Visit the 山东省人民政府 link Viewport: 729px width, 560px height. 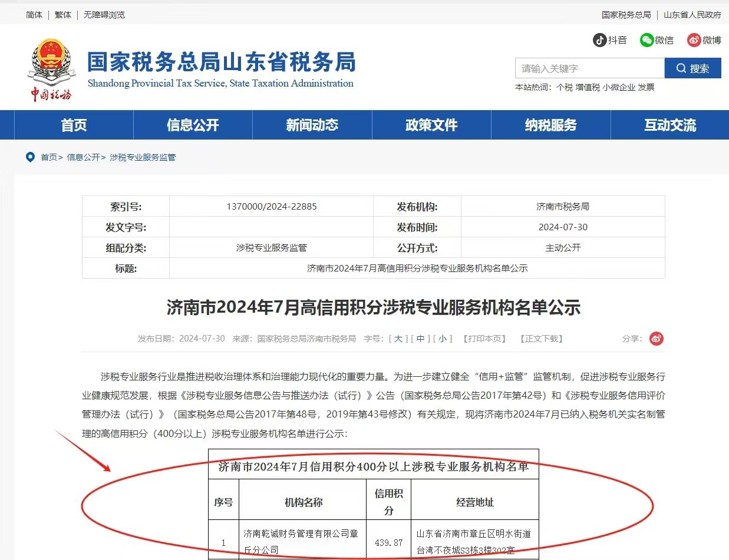pyautogui.click(x=692, y=15)
